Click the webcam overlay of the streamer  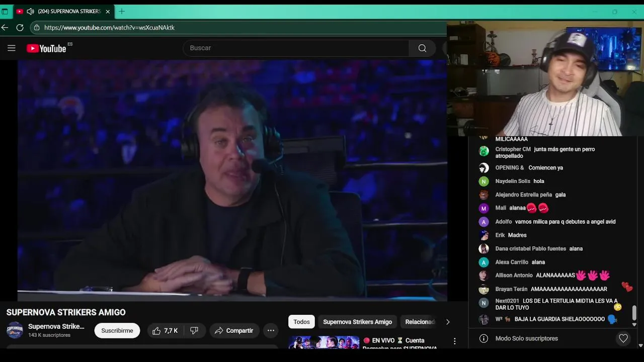[x=545, y=79]
